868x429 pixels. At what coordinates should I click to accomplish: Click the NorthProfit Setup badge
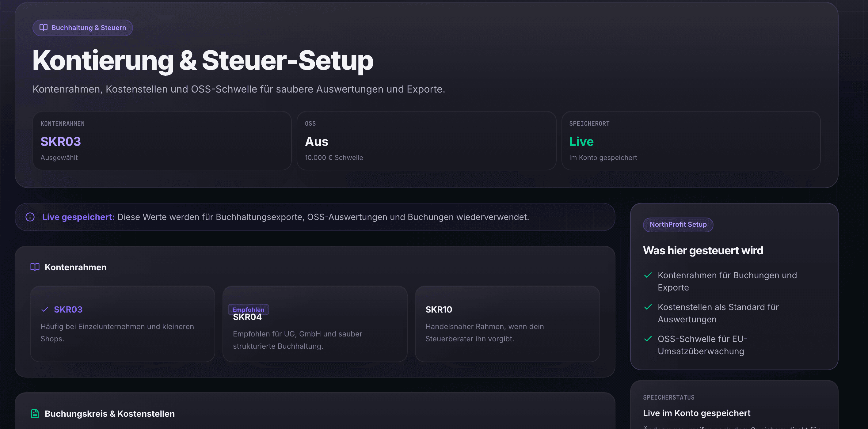click(678, 224)
